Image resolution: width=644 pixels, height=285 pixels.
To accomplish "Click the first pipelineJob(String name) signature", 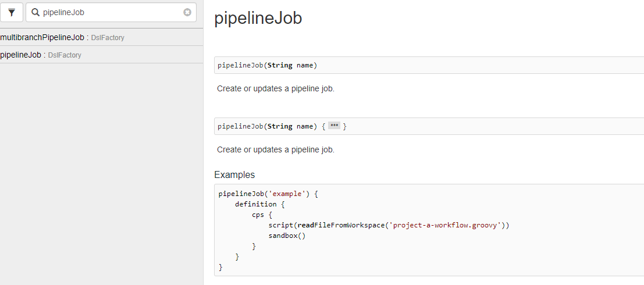I will [x=267, y=65].
